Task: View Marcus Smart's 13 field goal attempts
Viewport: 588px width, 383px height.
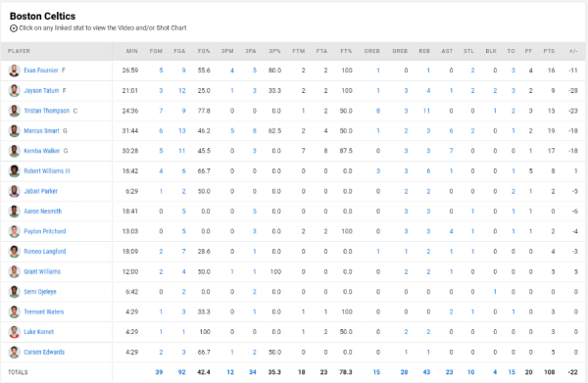Action: click(182, 131)
